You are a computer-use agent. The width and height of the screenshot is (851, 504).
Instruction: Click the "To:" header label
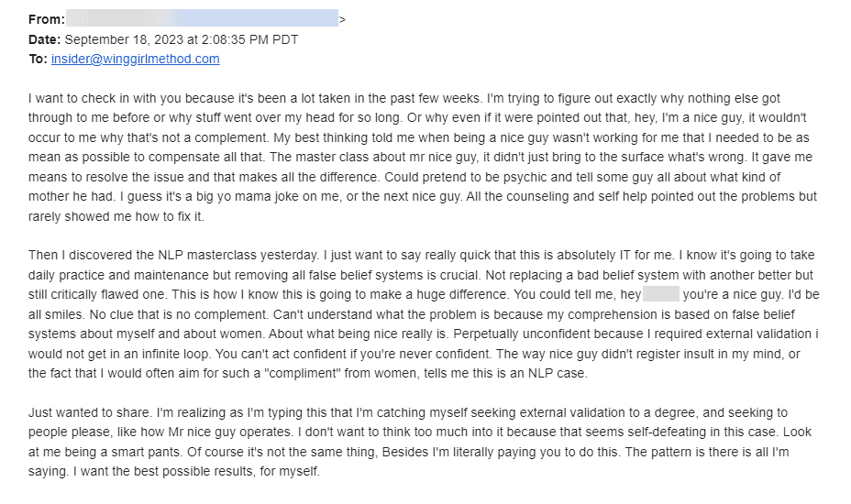click(38, 60)
